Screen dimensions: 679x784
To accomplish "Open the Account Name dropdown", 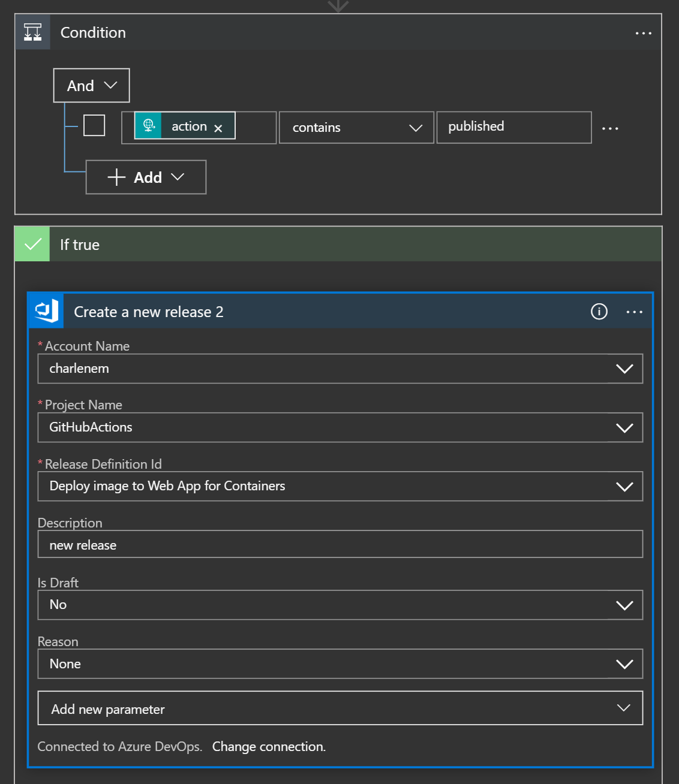I will 340,369.
